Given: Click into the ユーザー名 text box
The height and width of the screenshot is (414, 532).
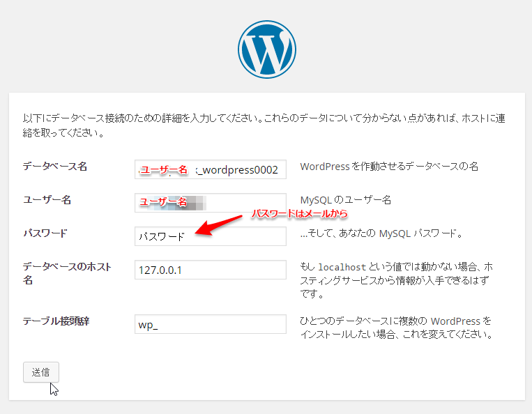Looking at the screenshot, I should (210, 202).
